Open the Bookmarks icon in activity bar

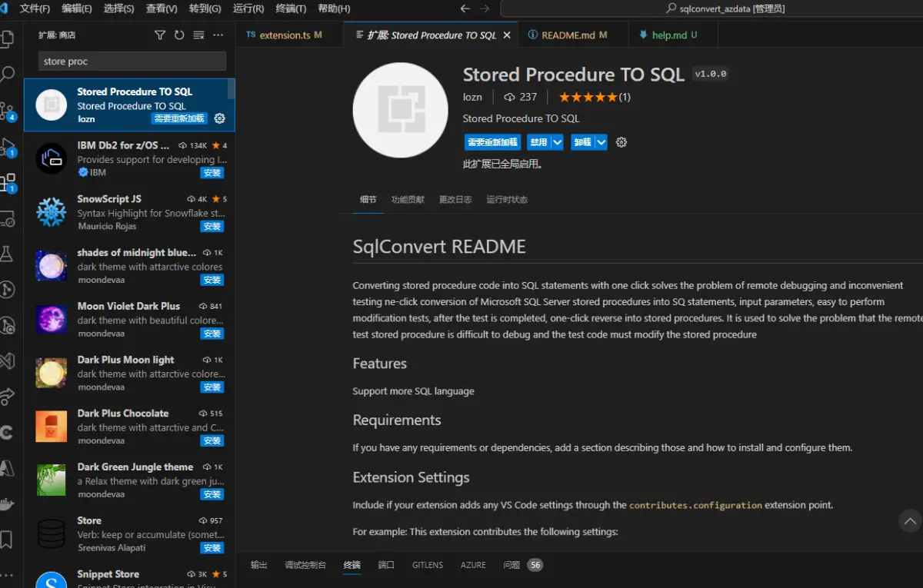point(7,539)
